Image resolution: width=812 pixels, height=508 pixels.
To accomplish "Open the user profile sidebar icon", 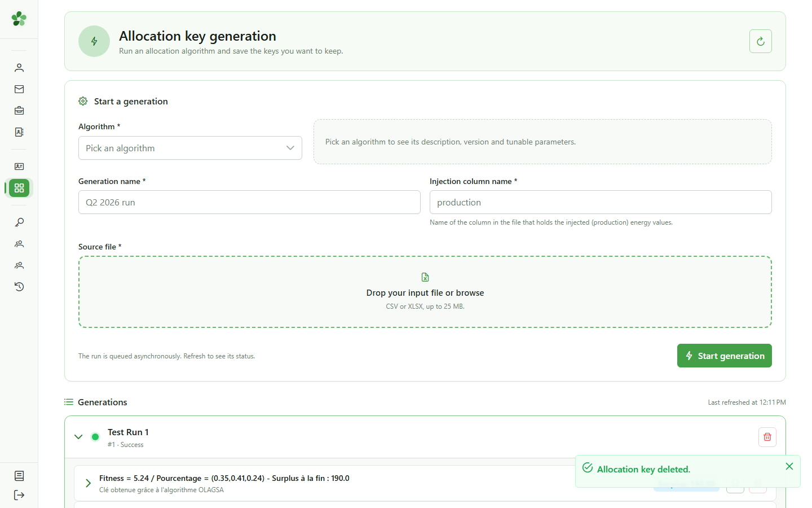I will point(19,68).
